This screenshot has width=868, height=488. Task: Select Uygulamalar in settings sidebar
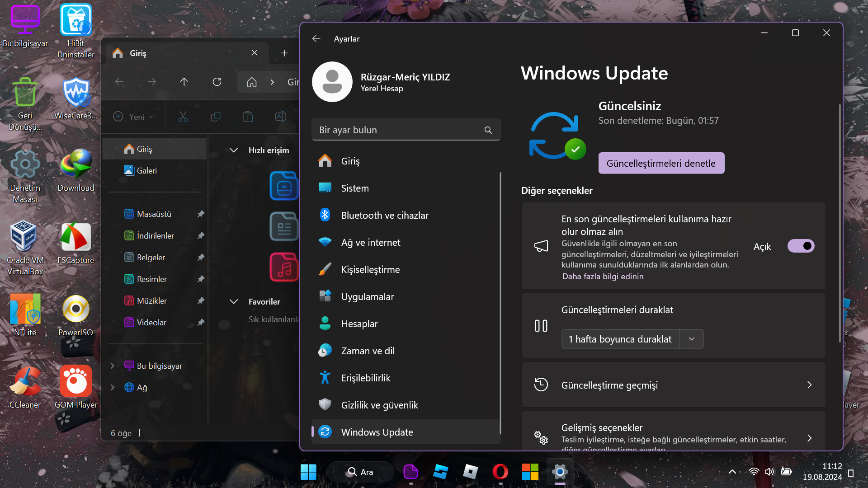point(367,296)
